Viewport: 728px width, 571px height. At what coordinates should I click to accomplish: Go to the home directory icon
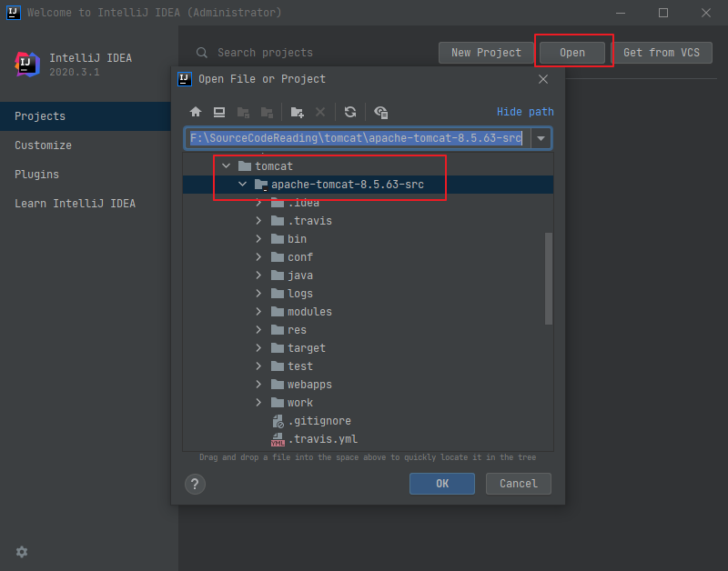(196, 112)
